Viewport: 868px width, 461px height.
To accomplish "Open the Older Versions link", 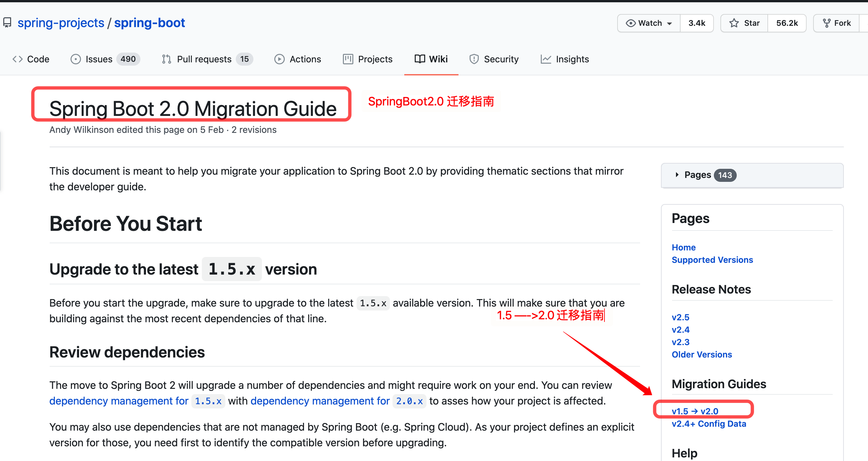I will pos(702,355).
